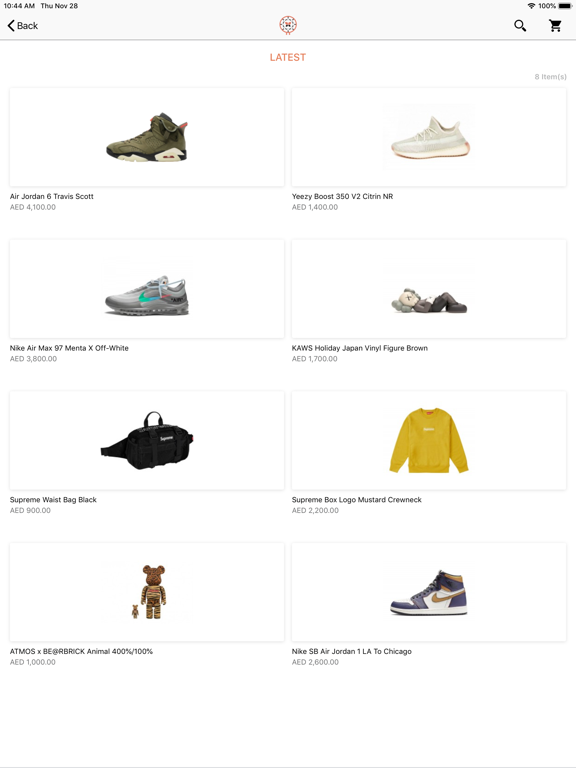
Task: Open the shopping cart icon
Action: [555, 25]
